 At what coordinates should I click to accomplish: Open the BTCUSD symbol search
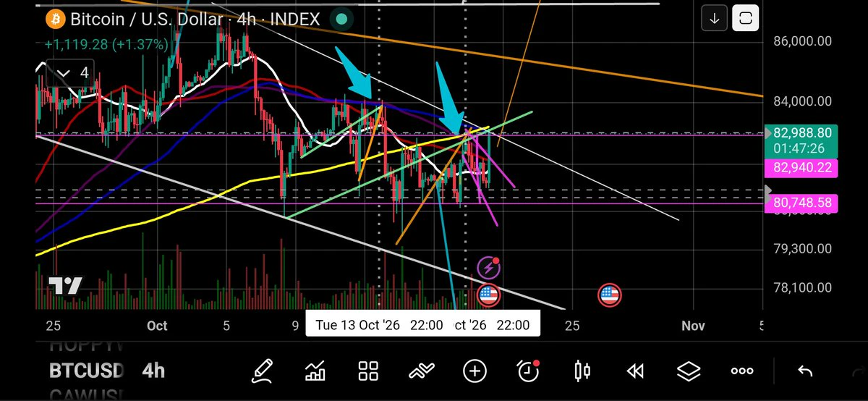tap(86, 371)
